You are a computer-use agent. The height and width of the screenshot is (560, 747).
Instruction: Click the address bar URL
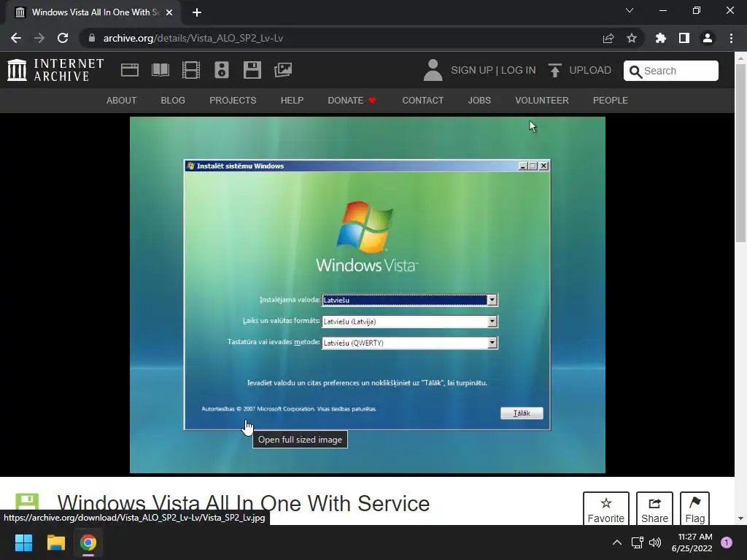tap(193, 38)
